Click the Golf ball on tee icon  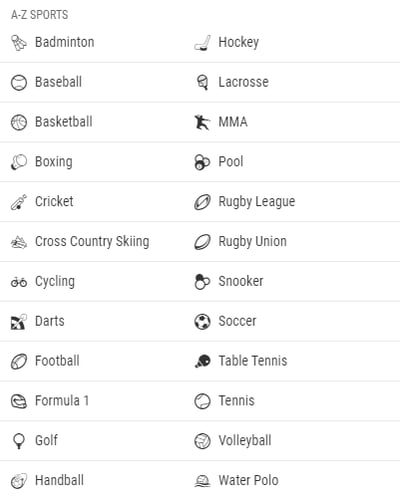point(19,441)
